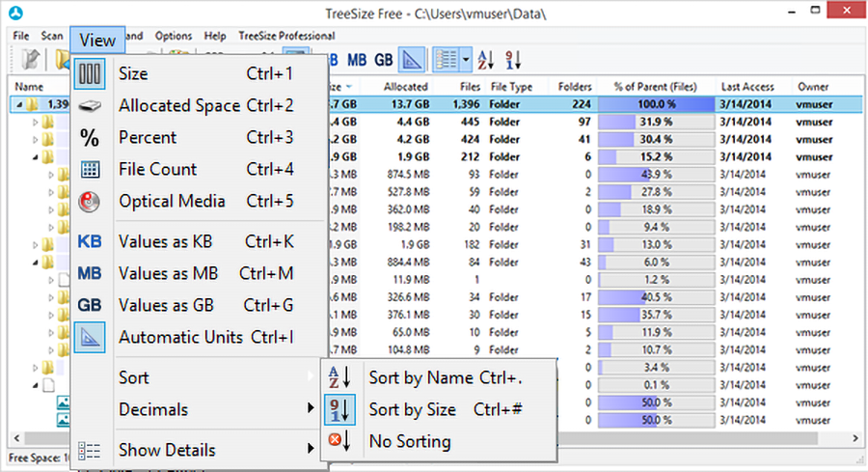Sort by % of Parent (Files) header
Viewport: 868px width, 472px height.
pyautogui.click(x=656, y=87)
